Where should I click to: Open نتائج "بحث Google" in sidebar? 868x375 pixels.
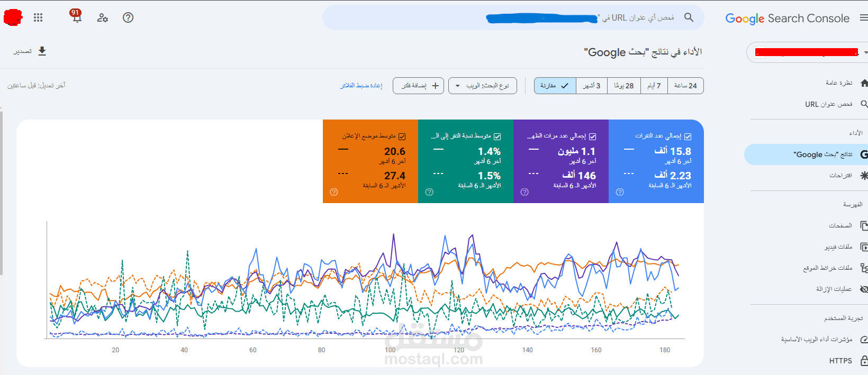806,154
